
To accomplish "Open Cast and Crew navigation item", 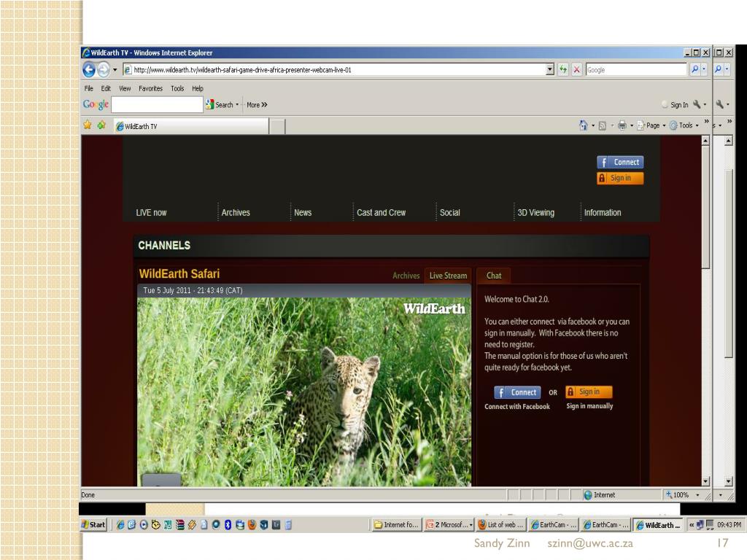I will click(381, 213).
